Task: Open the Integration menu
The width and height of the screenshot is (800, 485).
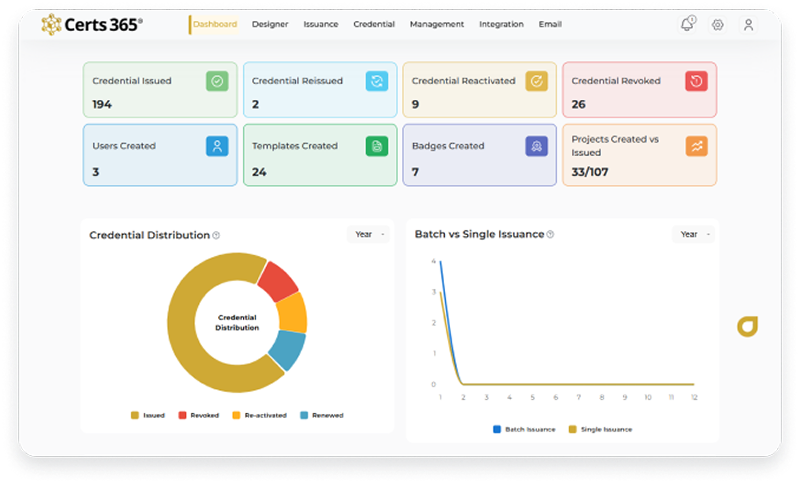Action: pos(501,24)
